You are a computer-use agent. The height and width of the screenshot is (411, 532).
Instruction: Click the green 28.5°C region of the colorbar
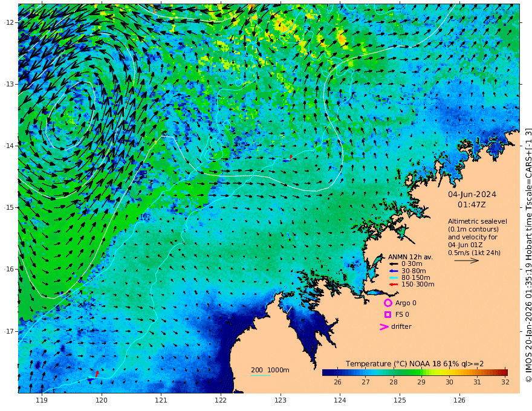coord(407,372)
